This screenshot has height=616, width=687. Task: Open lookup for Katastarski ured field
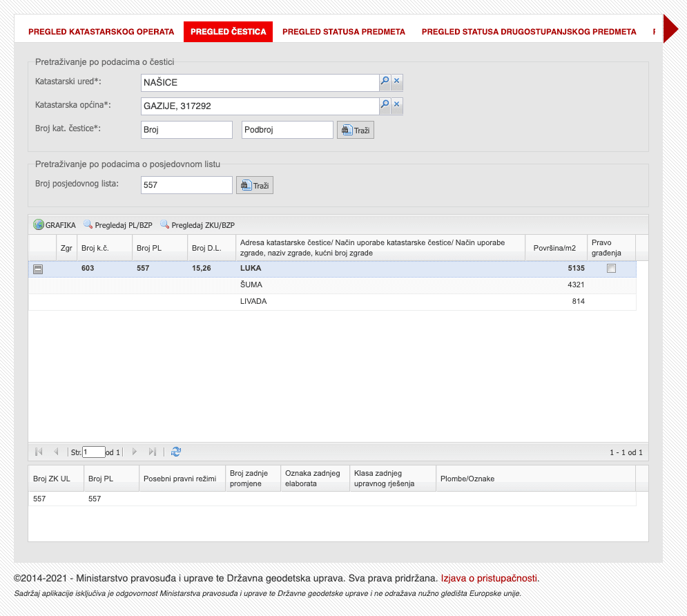385,82
